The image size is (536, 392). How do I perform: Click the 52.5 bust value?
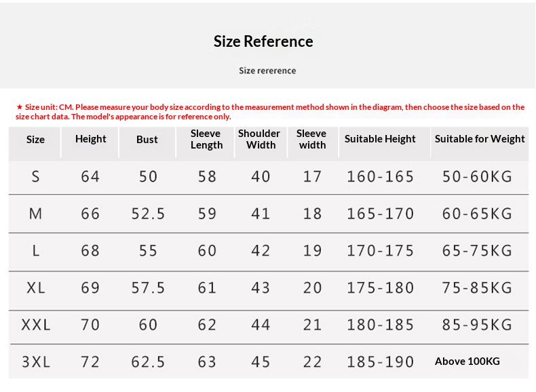148,214
